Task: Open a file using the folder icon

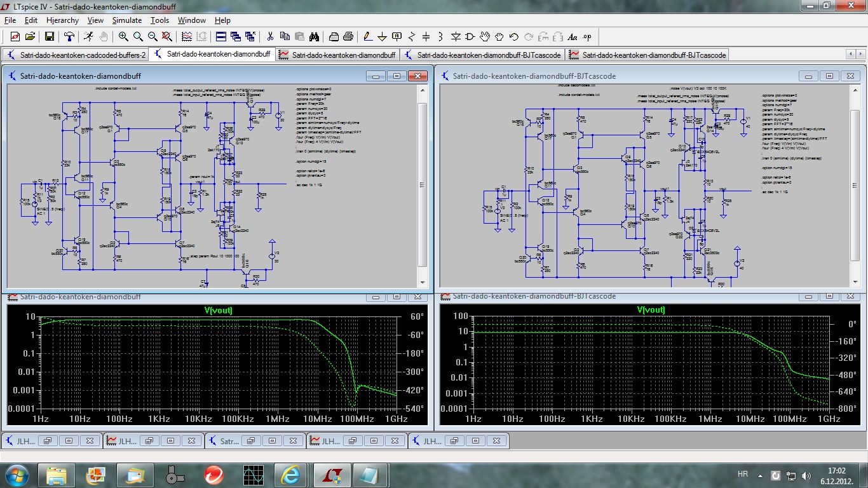Action: [x=30, y=36]
